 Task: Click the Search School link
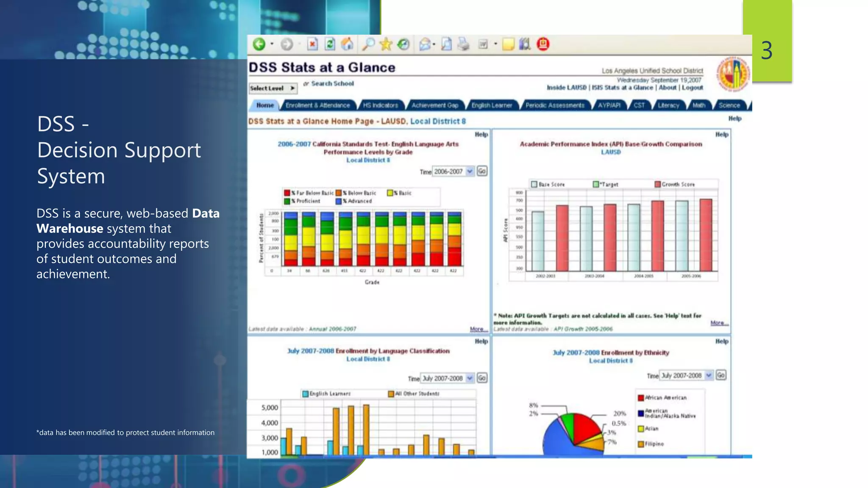tap(332, 83)
